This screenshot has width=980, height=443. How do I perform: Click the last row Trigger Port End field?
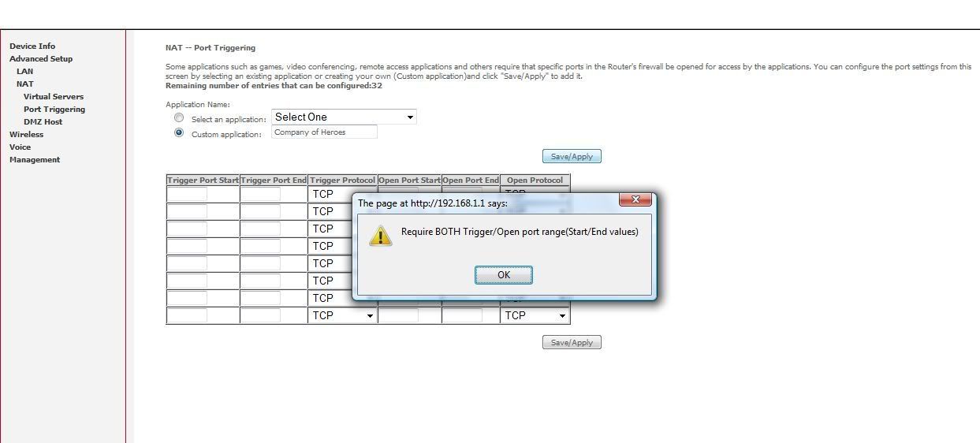point(260,315)
